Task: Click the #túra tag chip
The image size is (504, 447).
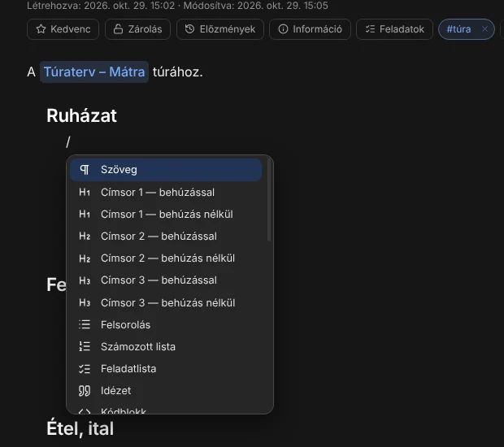Action: point(459,29)
